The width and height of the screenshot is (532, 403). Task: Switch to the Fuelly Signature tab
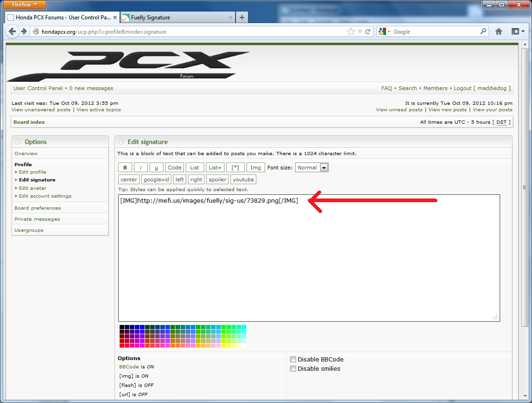175,18
